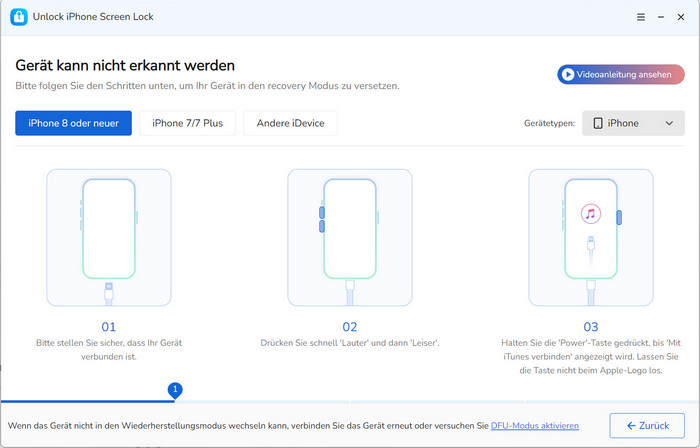Click the 01 step number
This screenshot has height=448, width=700.
(109, 327)
